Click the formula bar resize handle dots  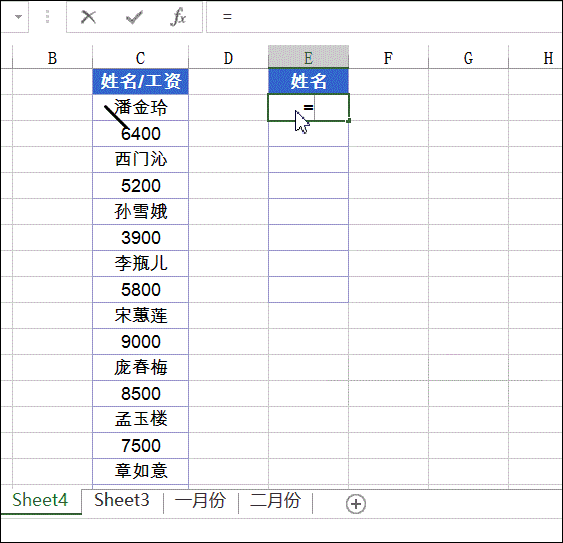tap(47, 17)
